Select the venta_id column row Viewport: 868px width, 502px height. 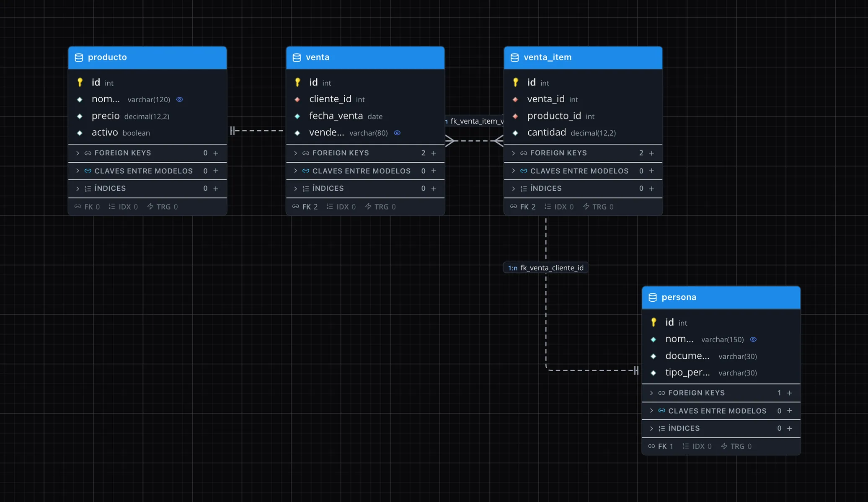[583, 99]
